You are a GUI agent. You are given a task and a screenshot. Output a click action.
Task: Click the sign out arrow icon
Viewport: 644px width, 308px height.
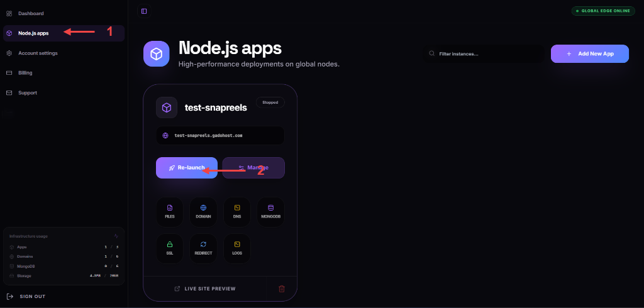[x=10, y=297]
